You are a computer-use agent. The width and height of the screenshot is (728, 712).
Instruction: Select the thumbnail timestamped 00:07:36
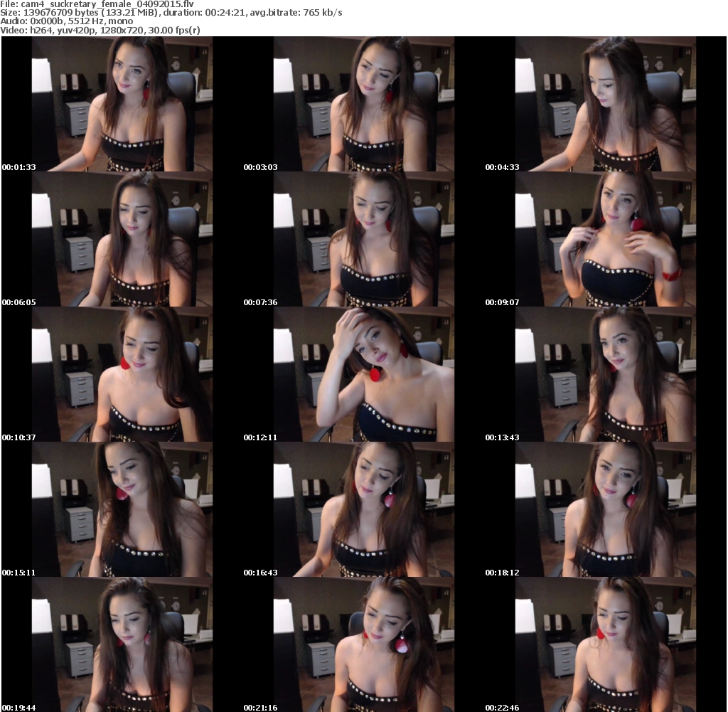click(363, 240)
